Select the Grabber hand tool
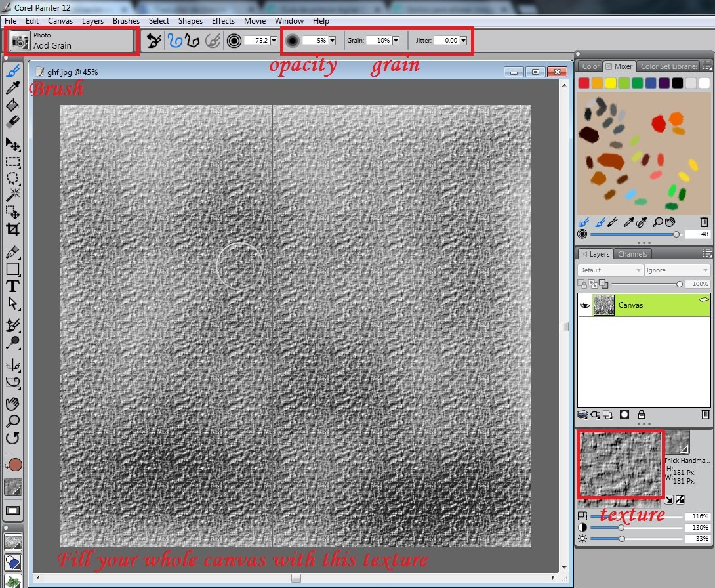Viewport: 715px width, 588px height. click(x=12, y=403)
